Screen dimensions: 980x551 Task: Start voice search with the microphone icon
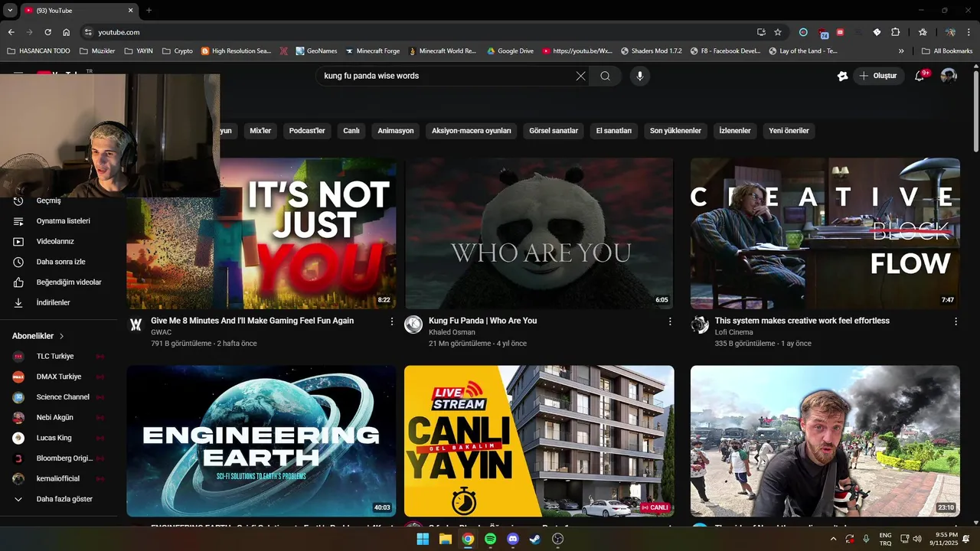point(640,76)
